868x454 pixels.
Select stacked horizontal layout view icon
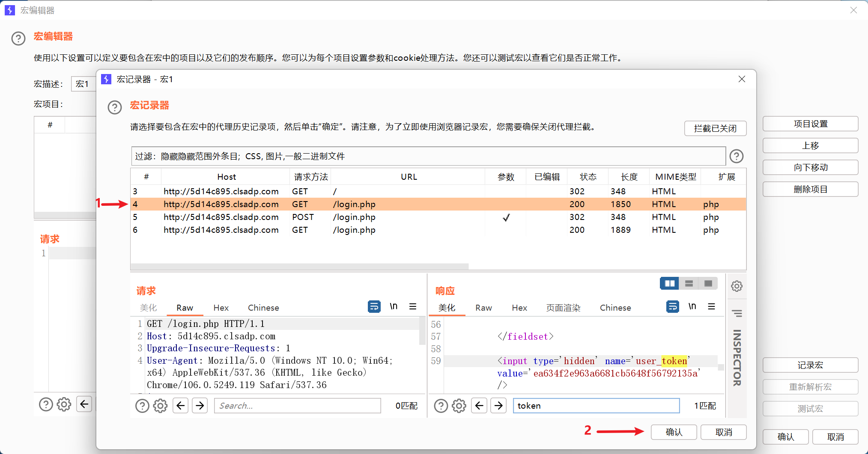coord(689,283)
